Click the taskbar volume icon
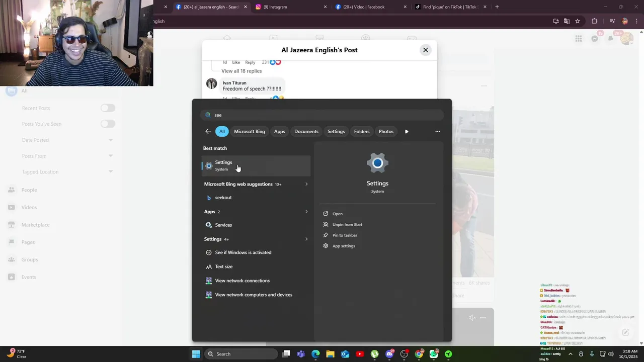 611,354
